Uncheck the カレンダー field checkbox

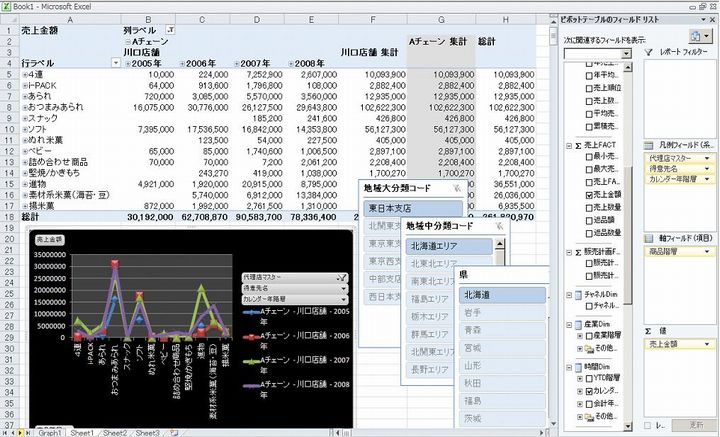(x=589, y=392)
